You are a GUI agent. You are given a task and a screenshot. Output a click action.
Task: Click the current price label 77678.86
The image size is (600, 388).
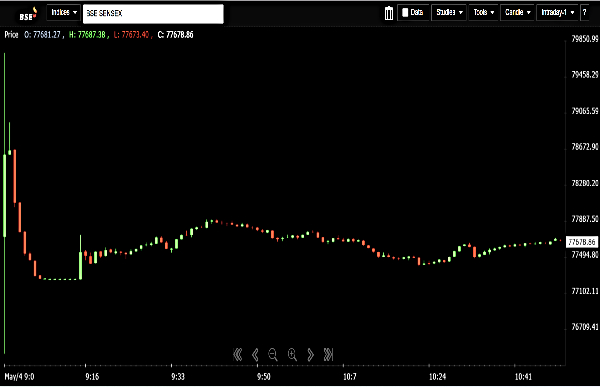pyautogui.click(x=582, y=242)
